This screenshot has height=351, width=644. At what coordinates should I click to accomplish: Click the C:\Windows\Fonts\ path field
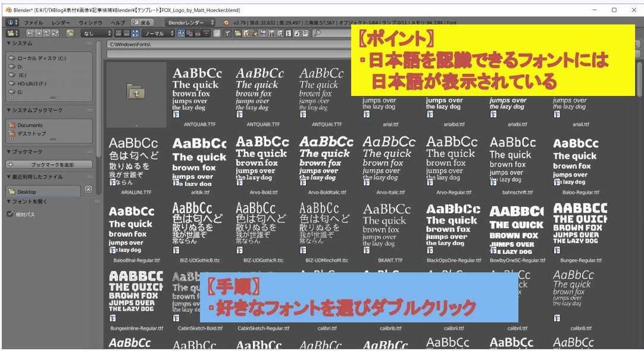coord(229,44)
